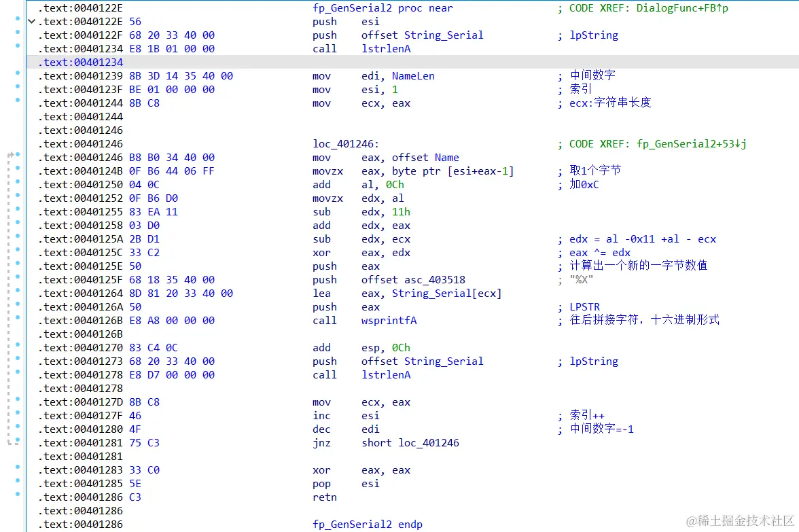Select 'xor eax, eax' instruction

361,470
